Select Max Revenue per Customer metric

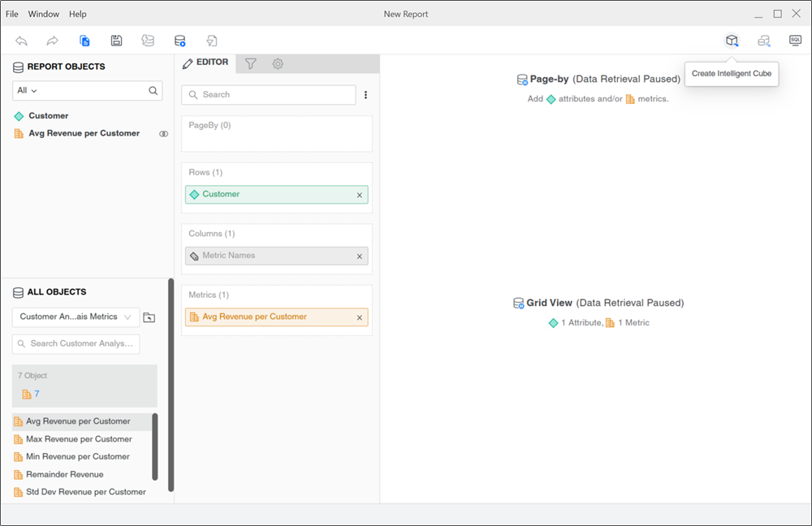pos(79,439)
